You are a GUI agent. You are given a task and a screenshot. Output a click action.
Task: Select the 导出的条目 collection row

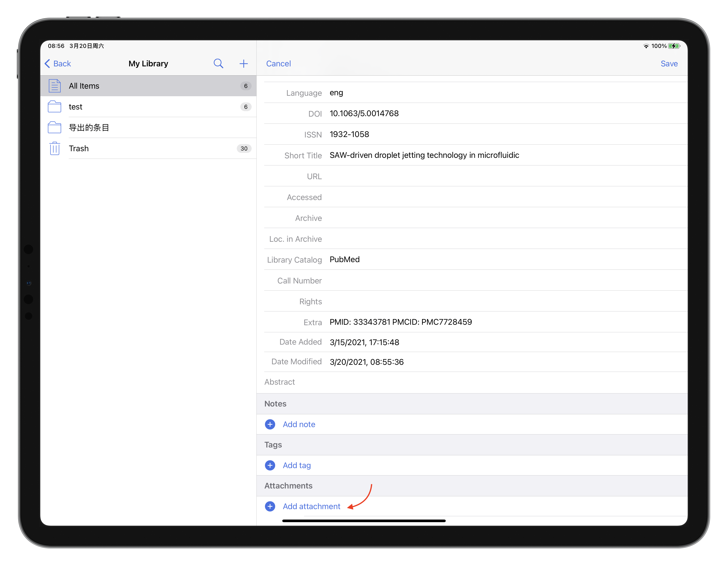click(148, 127)
